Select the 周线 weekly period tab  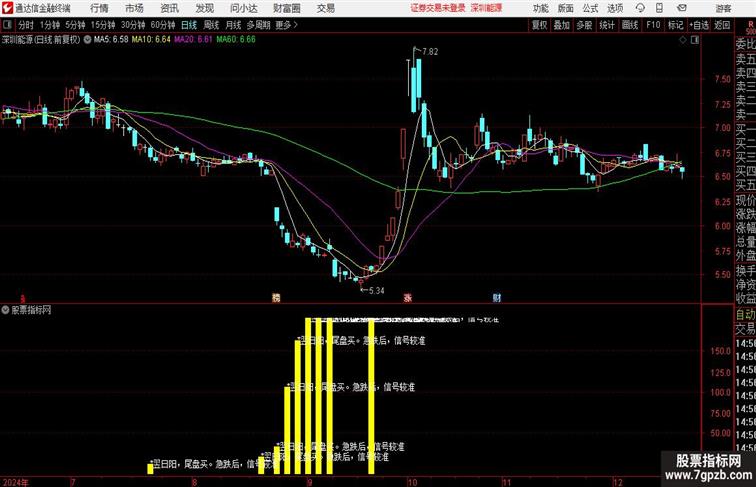[211, 25]
